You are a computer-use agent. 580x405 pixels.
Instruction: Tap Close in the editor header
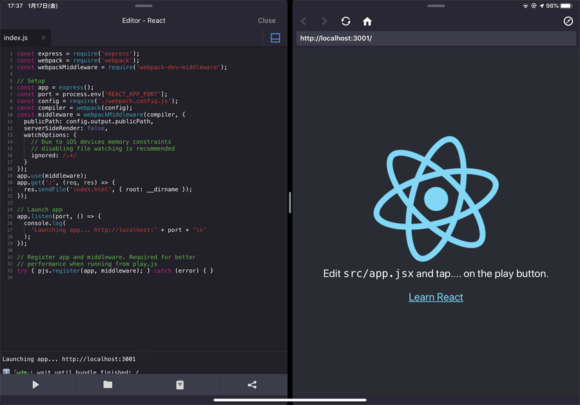(x=266, y=21)
